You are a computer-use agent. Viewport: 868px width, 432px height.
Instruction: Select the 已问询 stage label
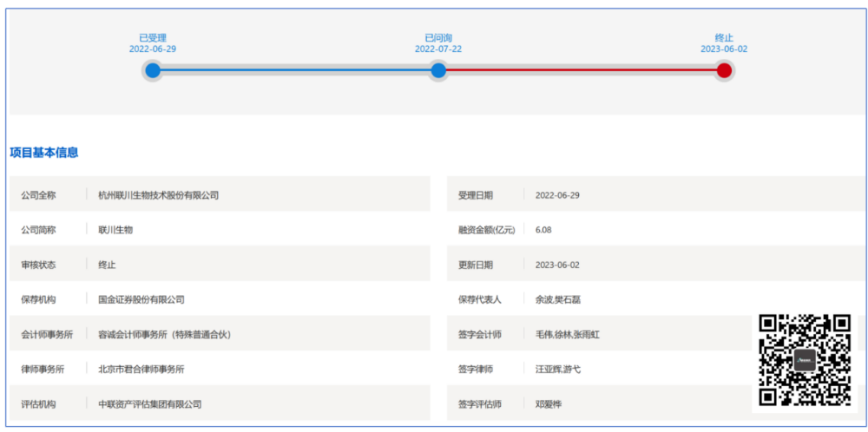click(x=438, y=38)
